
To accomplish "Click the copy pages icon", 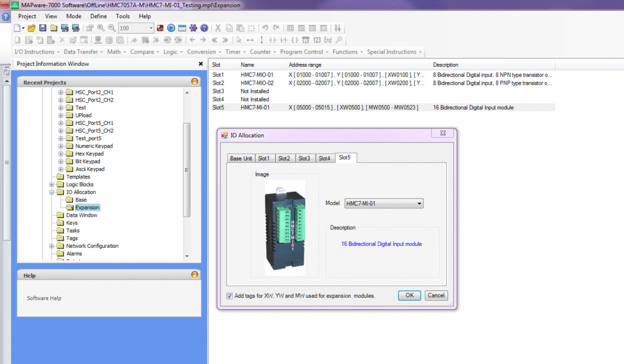I will (x=229, y=28).
